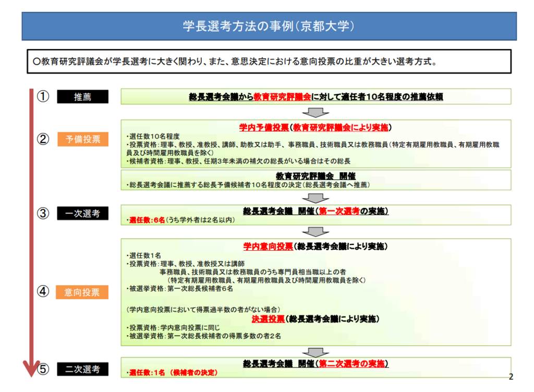This screenshot has width=534, height=392.
Task: Click the line ・総長選考会議に推薦する総長予備候補者10名程度の決定
Action: coord(248,185)
